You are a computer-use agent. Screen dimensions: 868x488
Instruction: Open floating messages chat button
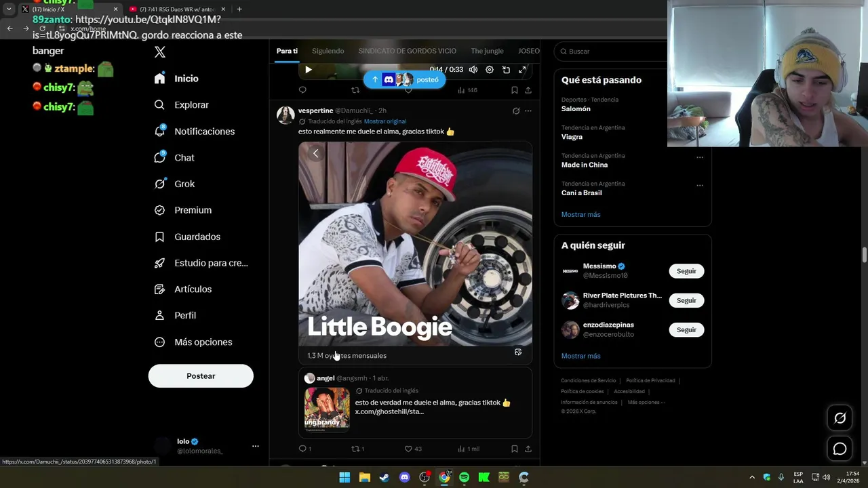point(840,449)
